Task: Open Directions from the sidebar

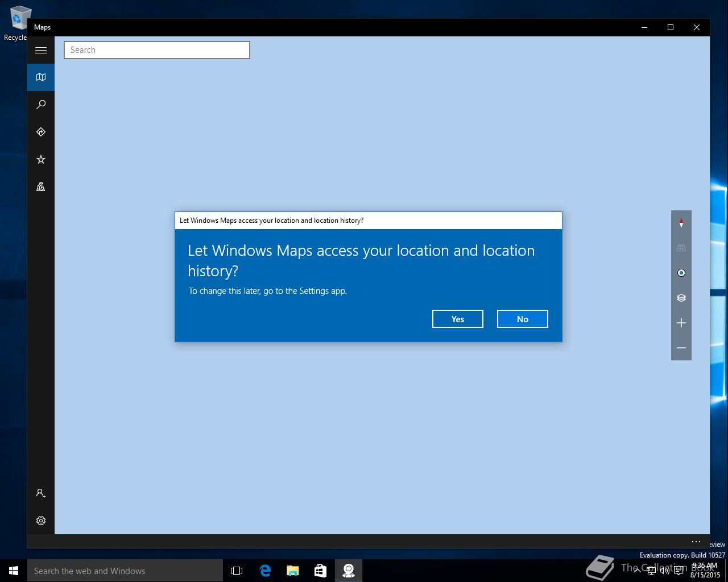Action: coord(41,132)
